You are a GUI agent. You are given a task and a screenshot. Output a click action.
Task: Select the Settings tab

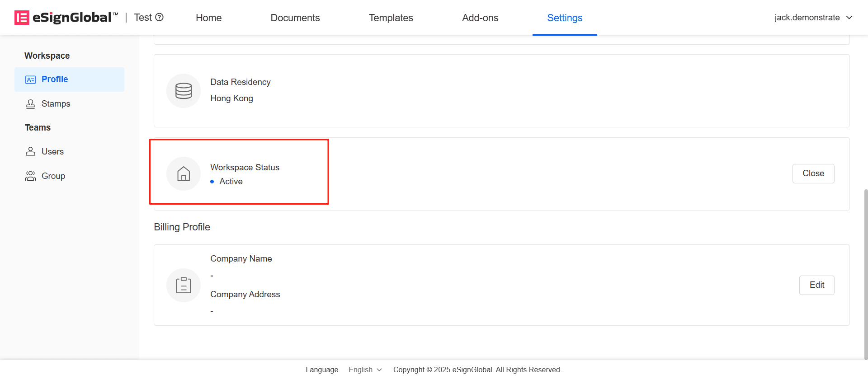pos(565,18)
